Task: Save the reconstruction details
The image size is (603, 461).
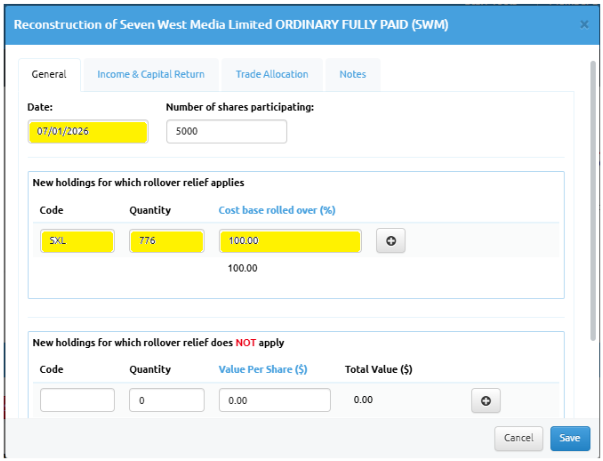Action: point(569,438)
